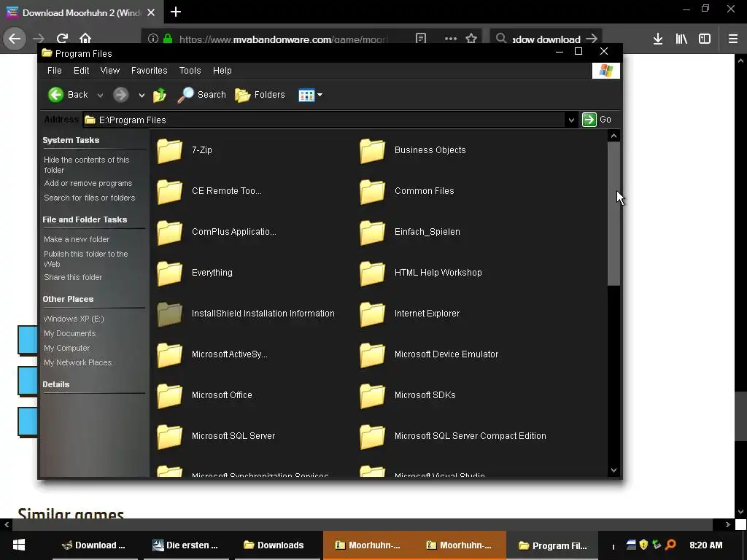Viewport: 747px width, 560px height.
Task: Select the Microsoft SQL Server folder icon
Action: (169, 436)
